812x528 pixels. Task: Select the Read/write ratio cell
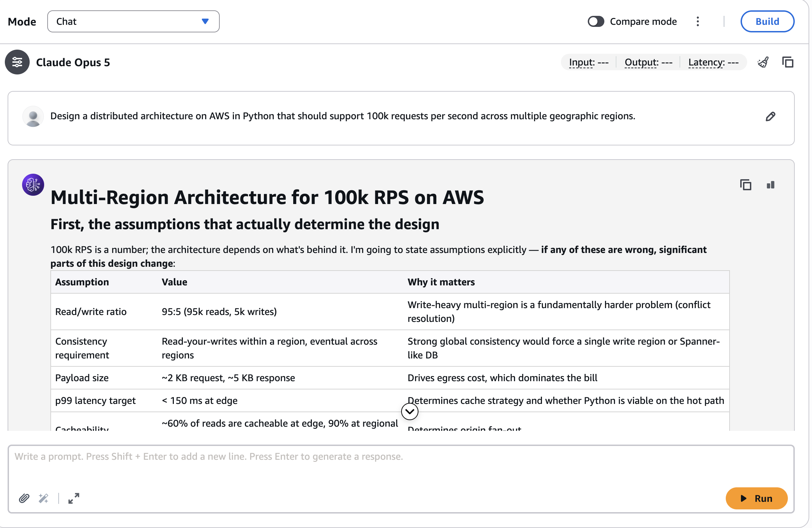104,312
